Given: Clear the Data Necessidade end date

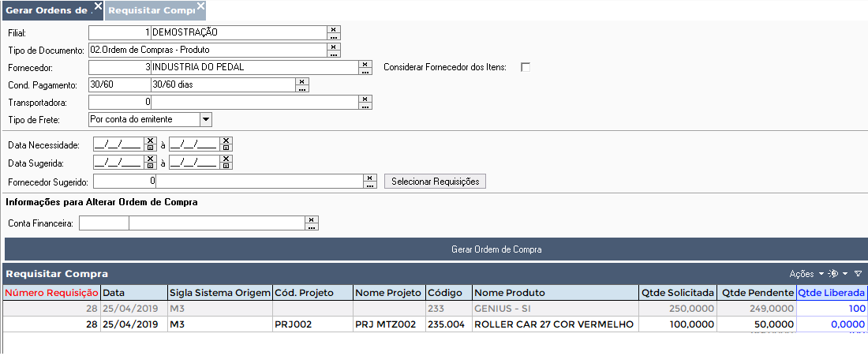Looking at the screenshot, I should tap(226, 141).
